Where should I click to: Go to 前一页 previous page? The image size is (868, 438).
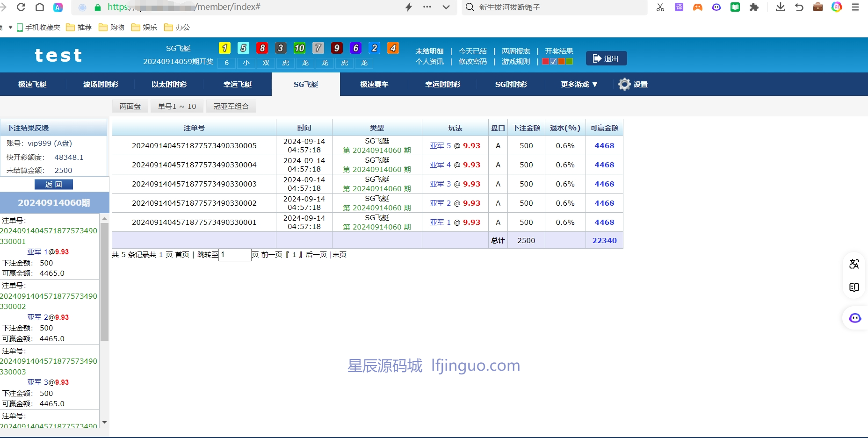(272, 254)
